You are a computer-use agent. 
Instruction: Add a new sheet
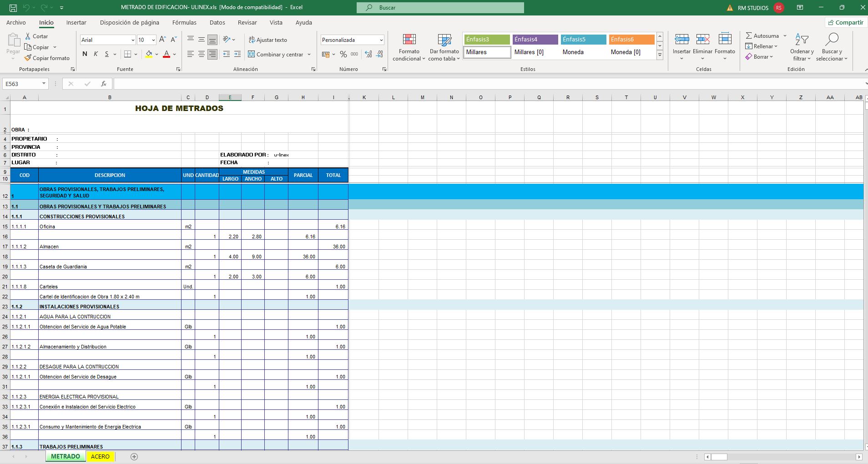134,457
